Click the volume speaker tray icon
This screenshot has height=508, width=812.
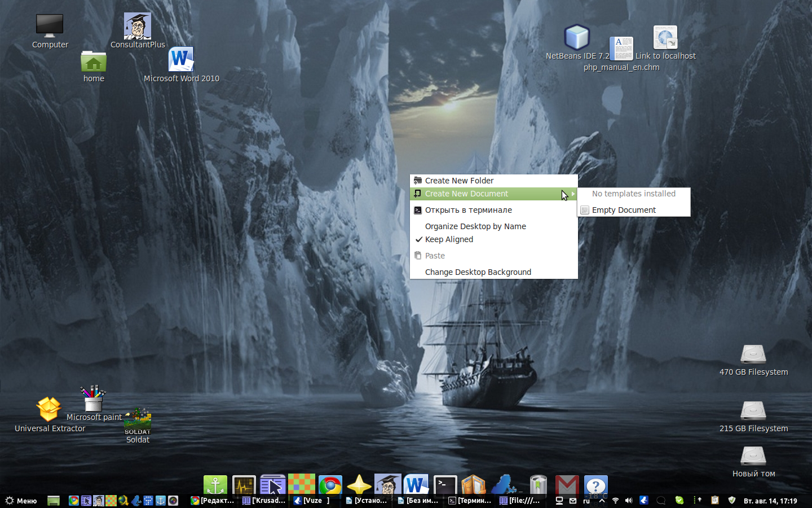629,501
